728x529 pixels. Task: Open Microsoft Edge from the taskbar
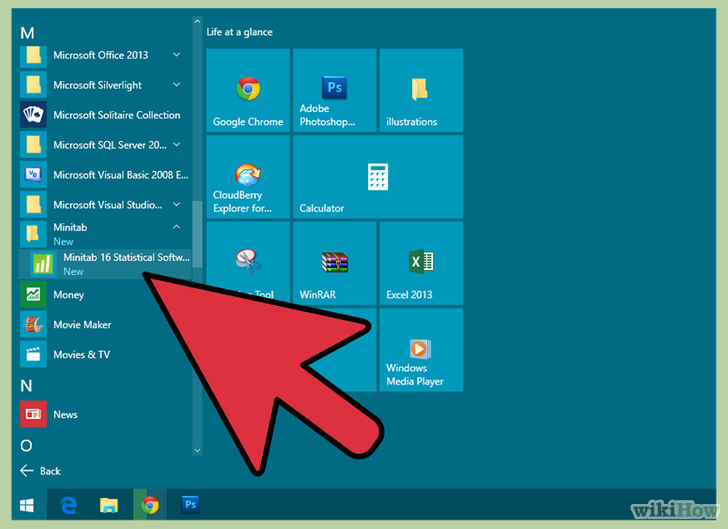coord(69,505)
